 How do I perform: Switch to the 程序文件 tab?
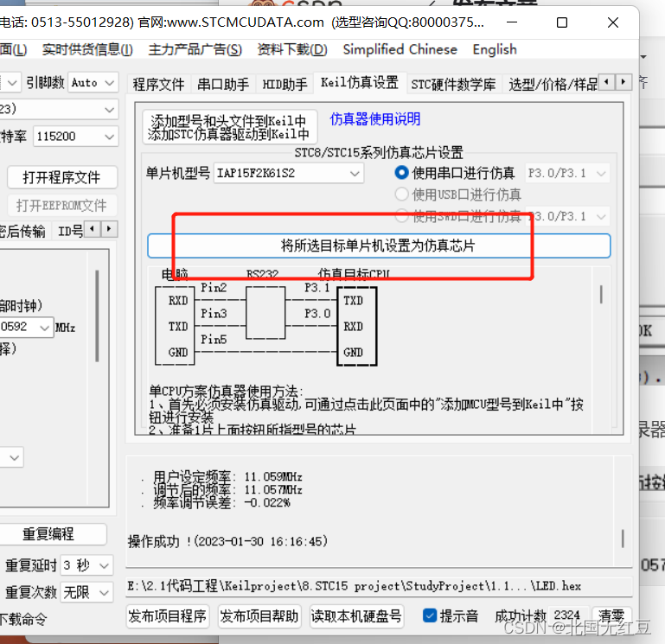(158, 84)
